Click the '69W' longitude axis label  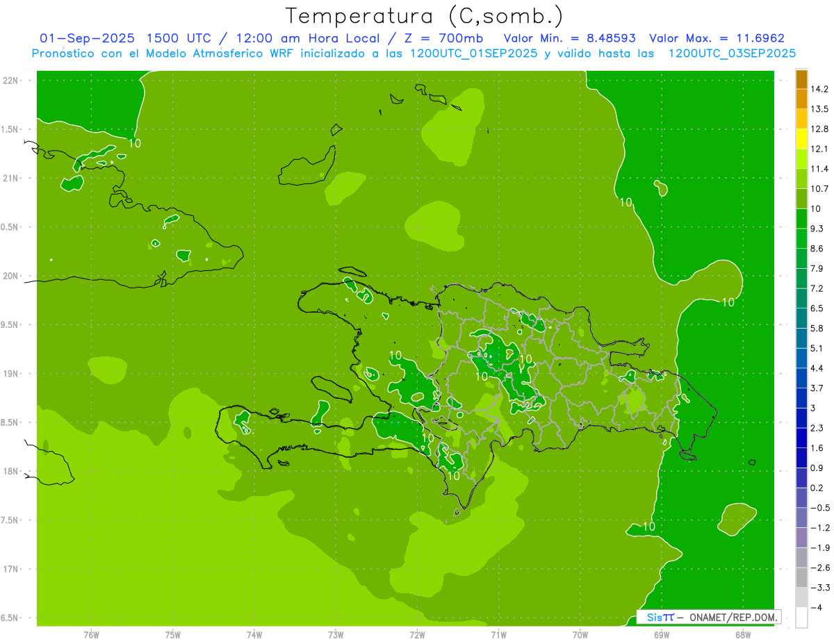[661, 635]
